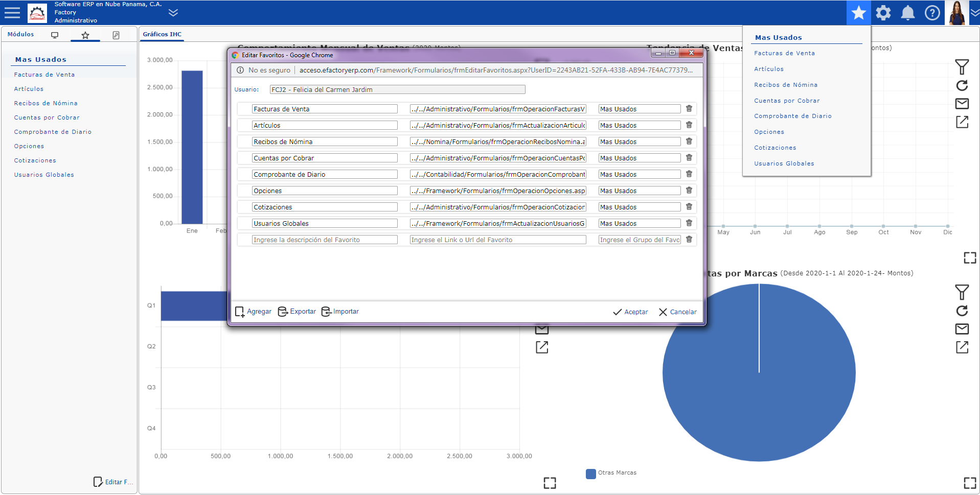Click filter icon for Ventas por Marcas chart
Image resolution: width=980 pixels, height=495 pixels.
pyautogui.click(x=962, y=292)
